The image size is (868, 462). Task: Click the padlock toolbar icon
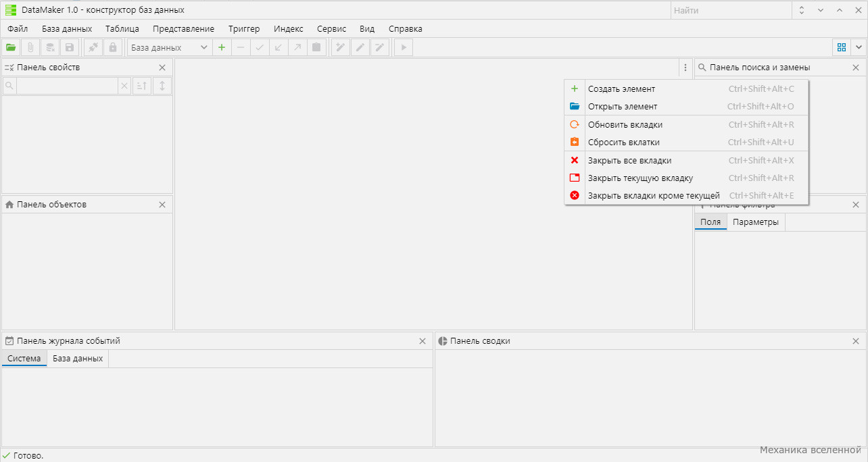point(113,47)
